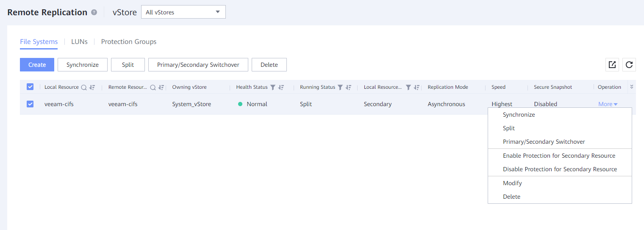The height and width of the screenshot is (230, 644).
Task: Sort by the Running Status column
Action: pyautogui.click(x=348, y=88)
